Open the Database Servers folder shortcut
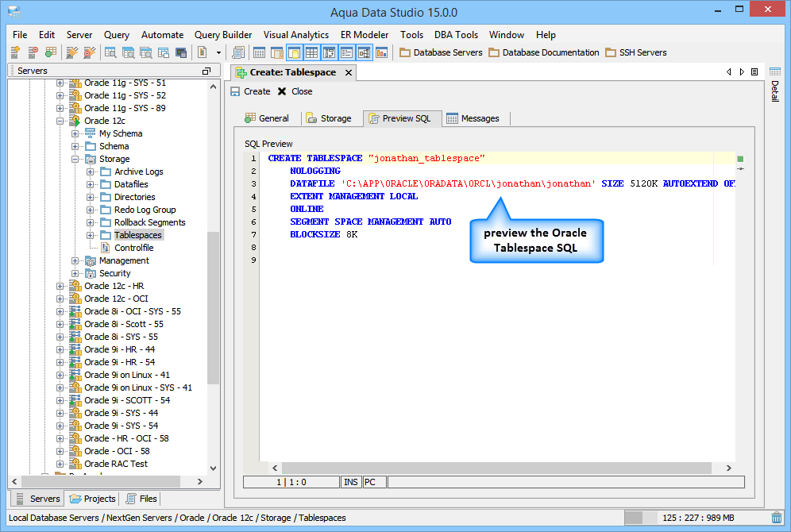The height and width of the screenshot is (532, 791). [441, 52]
